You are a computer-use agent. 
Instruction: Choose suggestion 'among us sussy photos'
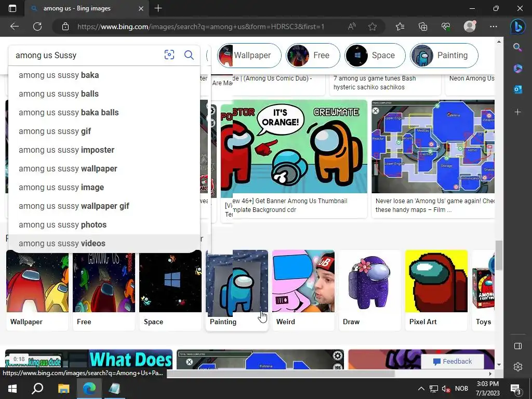coord(104,224)
